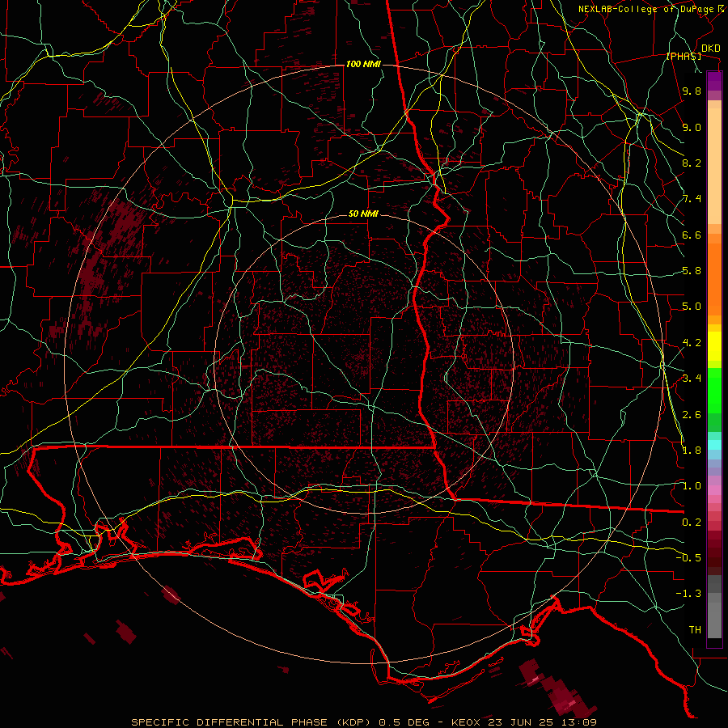Pick the pink segment of the color scale

pyautogui.click(x=714, y=490)
